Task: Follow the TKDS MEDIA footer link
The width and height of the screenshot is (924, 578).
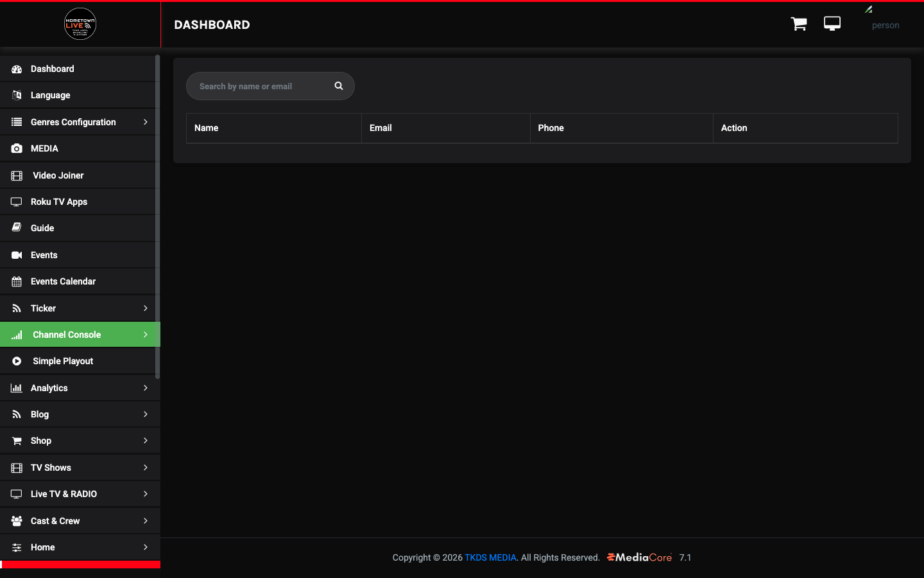Action: (x=490, y=557)
